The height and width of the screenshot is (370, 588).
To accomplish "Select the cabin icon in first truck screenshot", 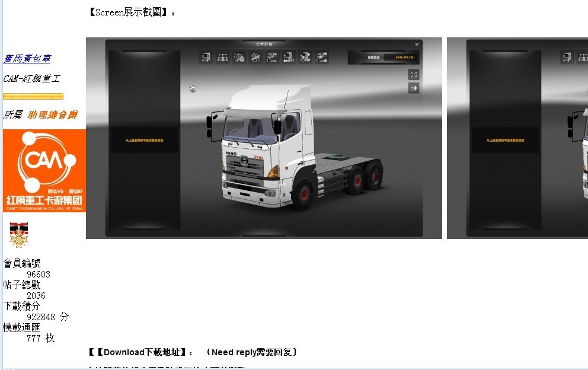I will coord(206,58).
